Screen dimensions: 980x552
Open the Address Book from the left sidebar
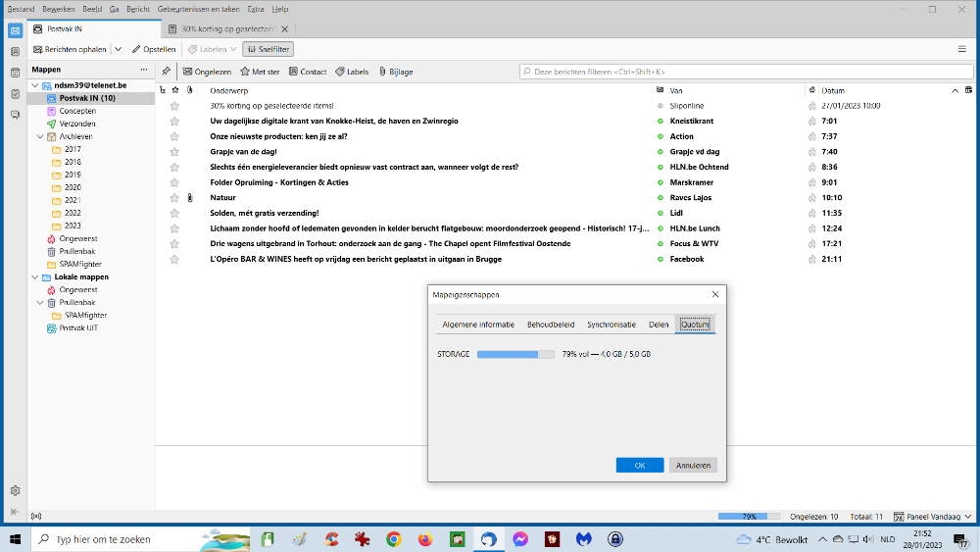tap(15, 51)
